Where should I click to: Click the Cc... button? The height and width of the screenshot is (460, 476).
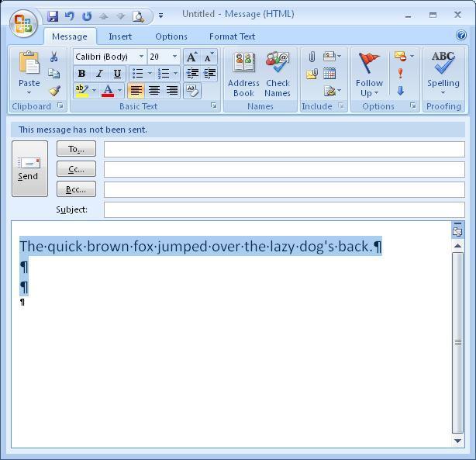coord(76,169)
